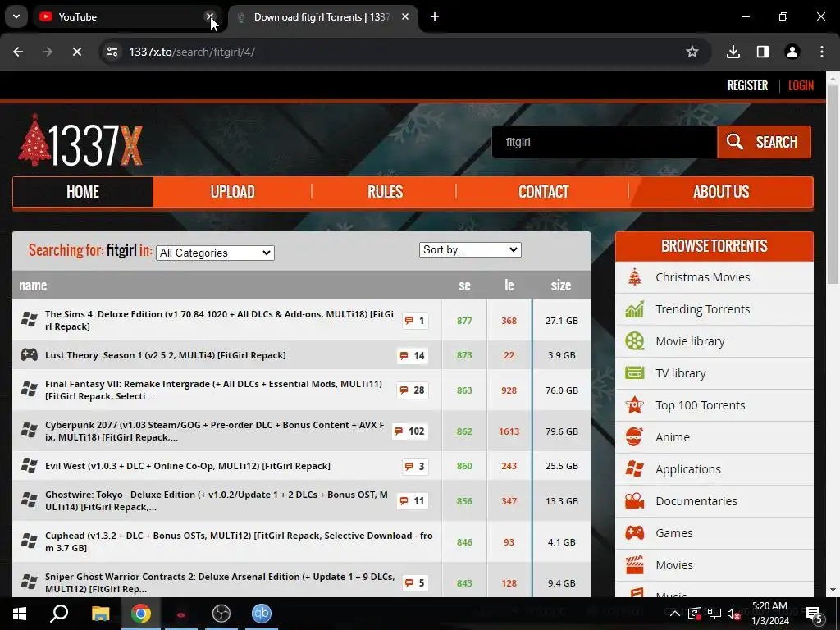
Task: Open The Sims 4: Deluxe Edition torrent
Action: coord(219,321)
